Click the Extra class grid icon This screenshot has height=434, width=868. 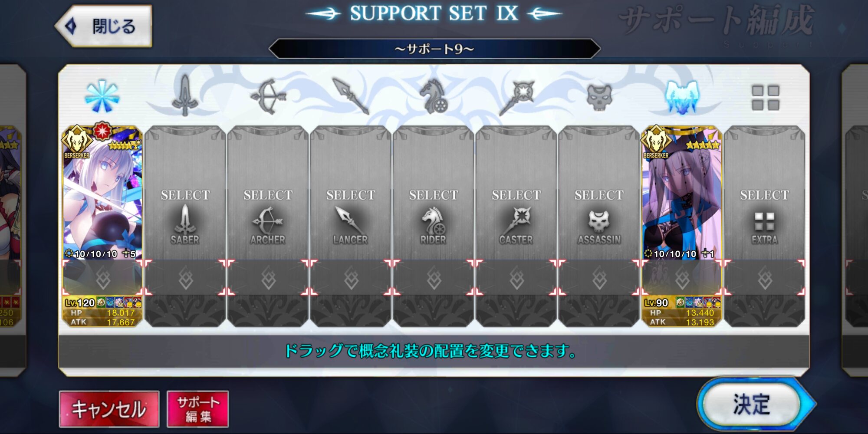(765, 98)
